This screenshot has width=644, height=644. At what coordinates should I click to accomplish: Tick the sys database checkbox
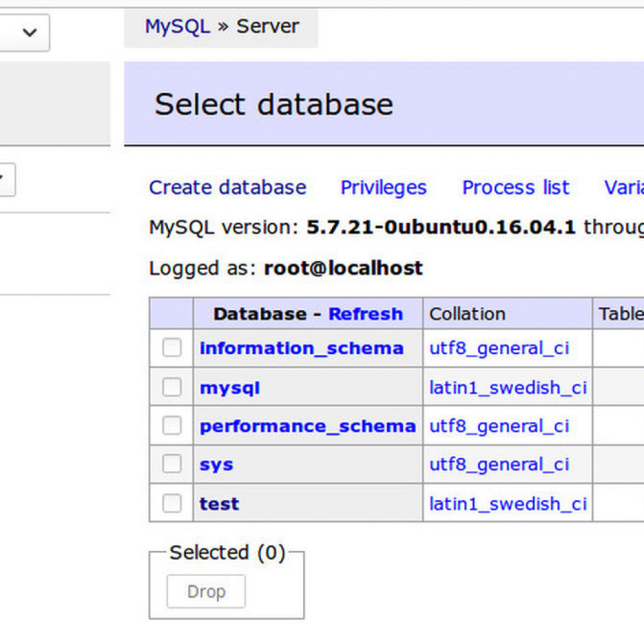(x=172, y=464)
